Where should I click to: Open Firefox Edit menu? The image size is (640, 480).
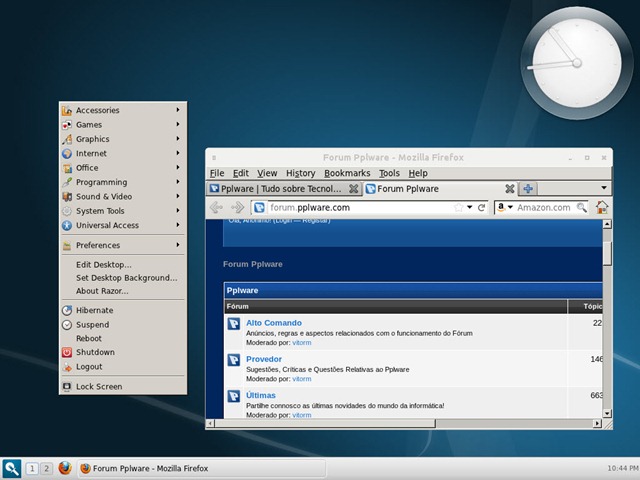(x=241, y=173)
